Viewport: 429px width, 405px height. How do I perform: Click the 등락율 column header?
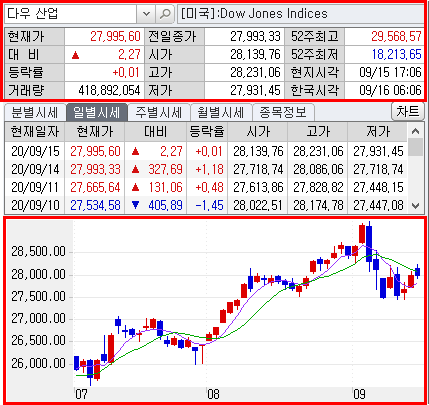tap(207, 132)
